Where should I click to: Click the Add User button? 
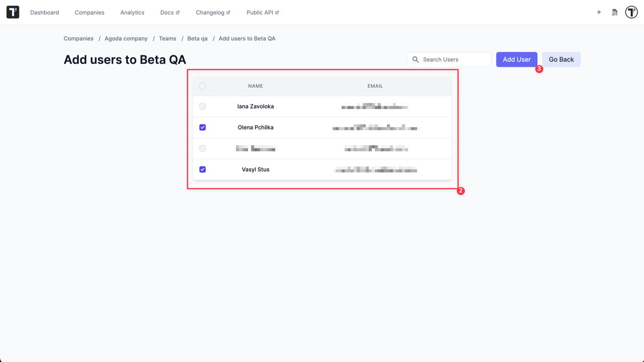coord(517,59)
